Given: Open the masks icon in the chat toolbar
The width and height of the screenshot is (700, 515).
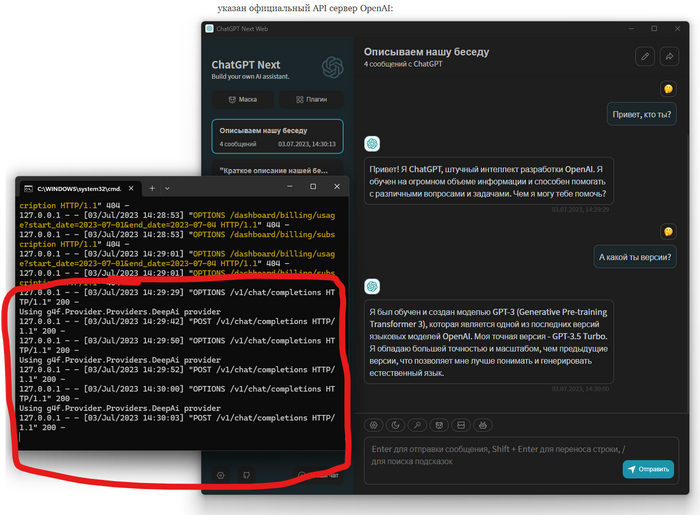Looking at the screenshot, I should [x=439, y=425].
